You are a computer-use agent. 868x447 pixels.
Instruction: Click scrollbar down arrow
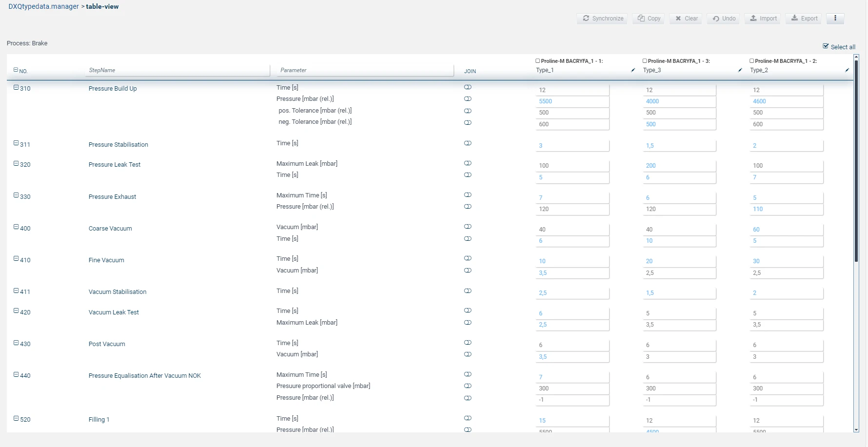(x=856, y=429)
